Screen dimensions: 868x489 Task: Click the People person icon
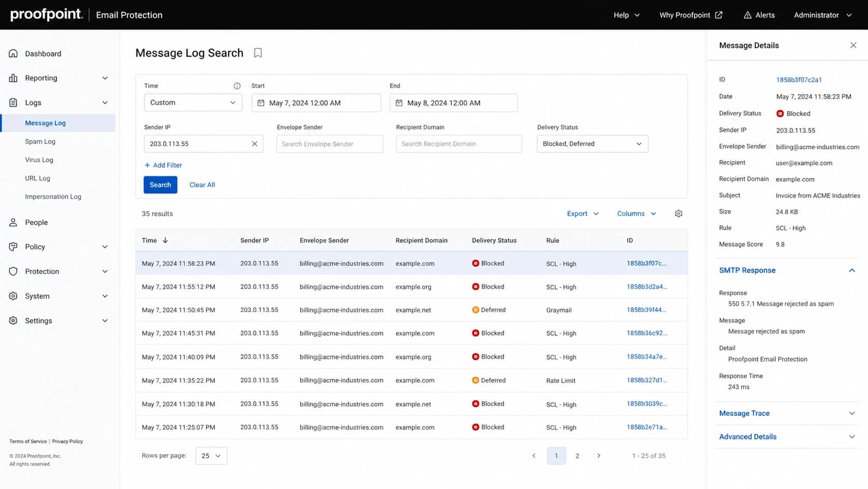13,222
